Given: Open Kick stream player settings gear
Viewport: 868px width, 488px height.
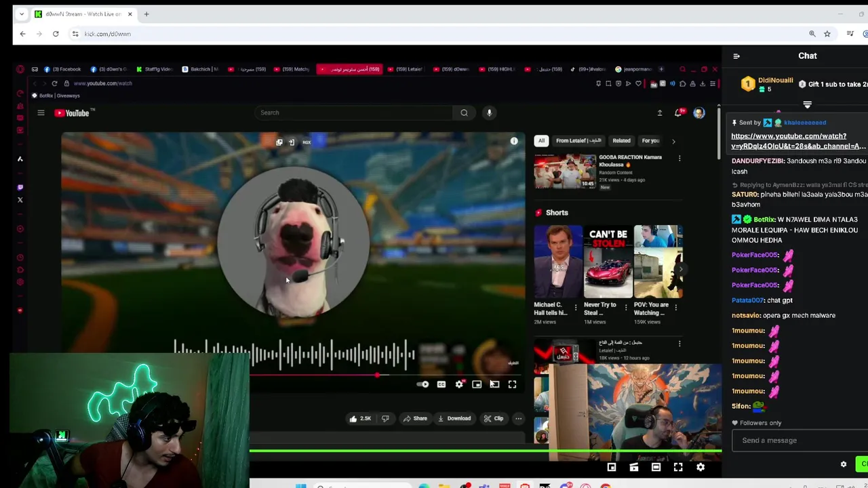Looking at the screenshot, I should 701,467.
